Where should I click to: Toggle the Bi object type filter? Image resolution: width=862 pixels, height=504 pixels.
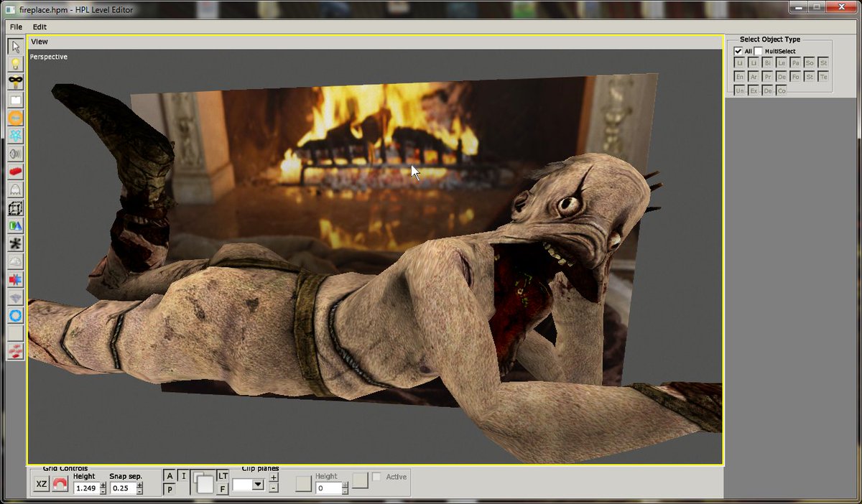coord(768,63)
